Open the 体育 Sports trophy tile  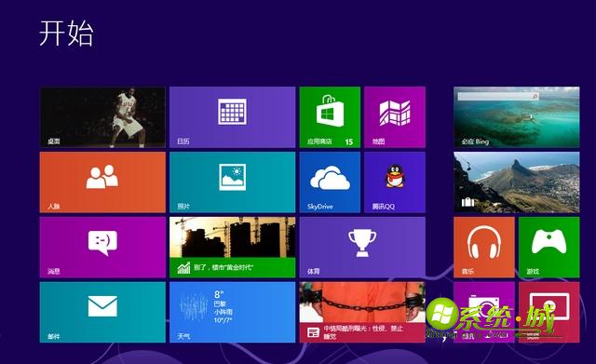click(x=362, y=248)
